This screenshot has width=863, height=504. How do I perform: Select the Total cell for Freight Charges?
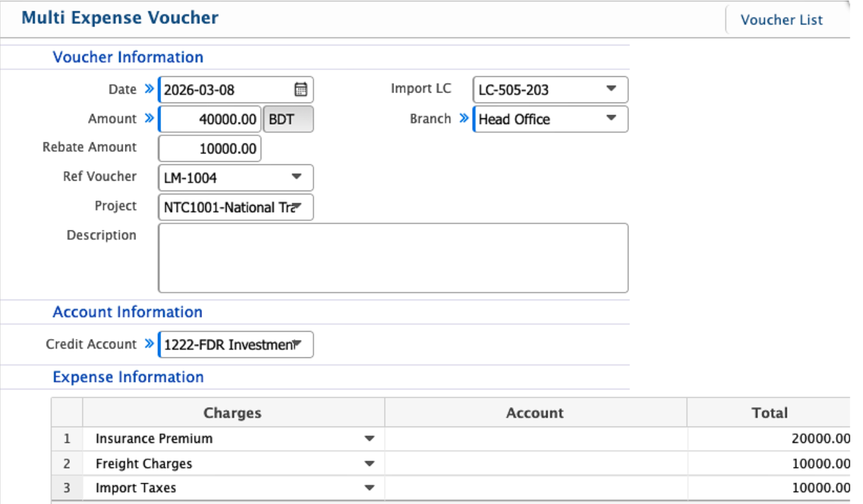tap(769, 464)
